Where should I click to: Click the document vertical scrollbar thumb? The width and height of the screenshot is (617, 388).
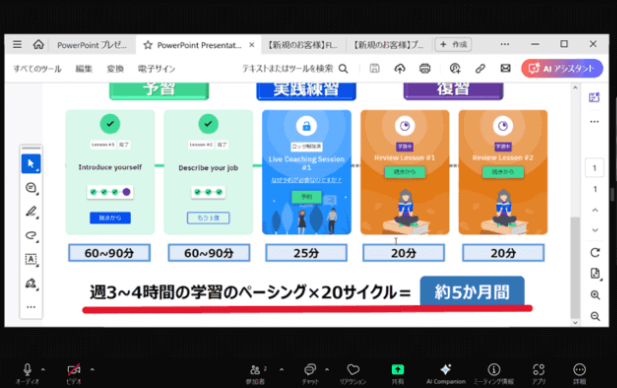pos(575,268)
